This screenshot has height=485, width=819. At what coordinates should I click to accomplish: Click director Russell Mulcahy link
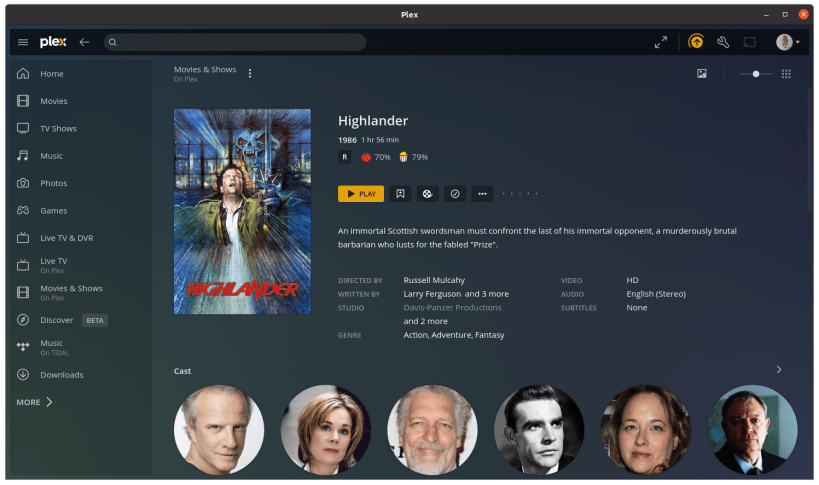click(434, 280)
